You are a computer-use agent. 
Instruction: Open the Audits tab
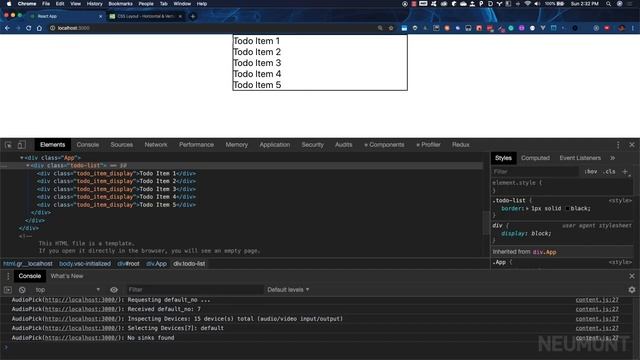pyautogui.click(x=344, y=145)
